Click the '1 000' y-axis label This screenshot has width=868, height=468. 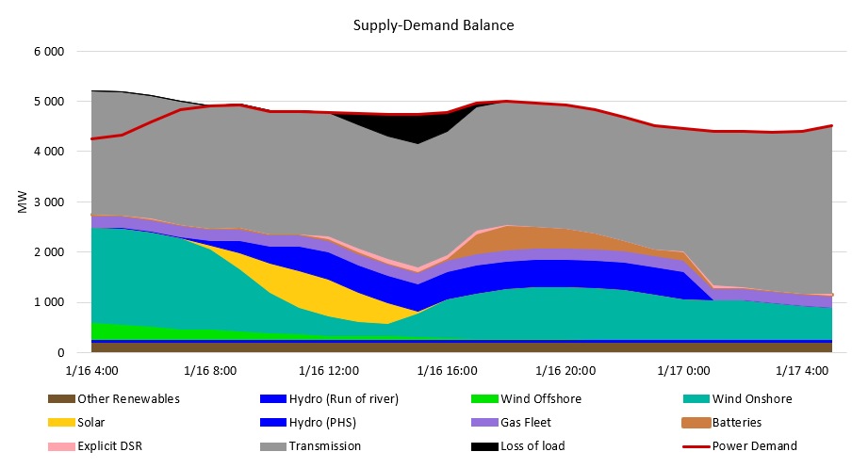(x=49, y=302)
